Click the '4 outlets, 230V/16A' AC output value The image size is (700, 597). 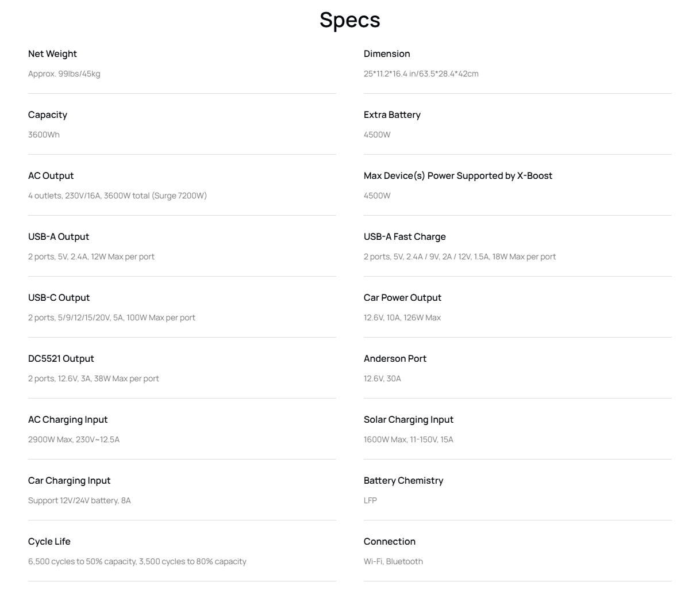117,196
